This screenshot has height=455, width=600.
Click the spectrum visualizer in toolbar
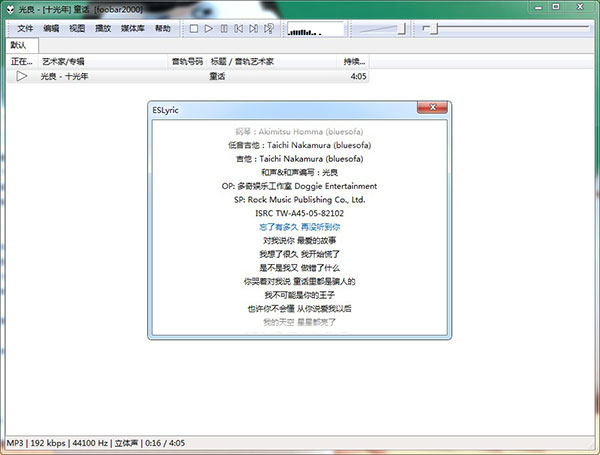click(313, 29)
